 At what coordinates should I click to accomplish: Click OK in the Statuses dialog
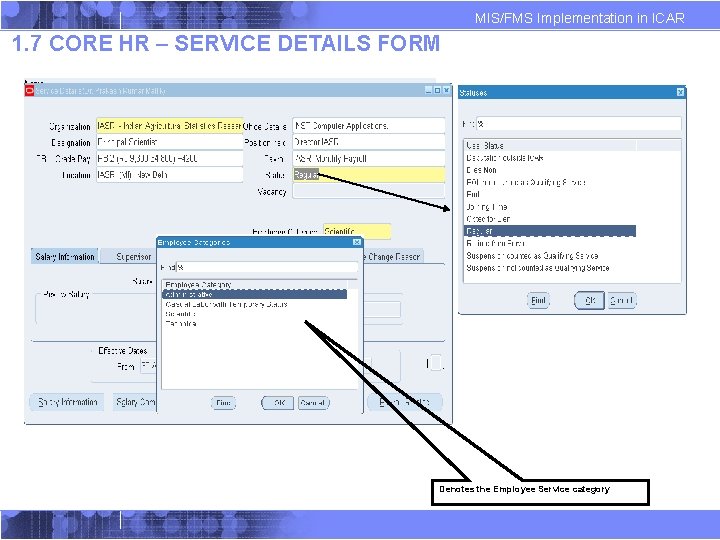click(589, 301)
